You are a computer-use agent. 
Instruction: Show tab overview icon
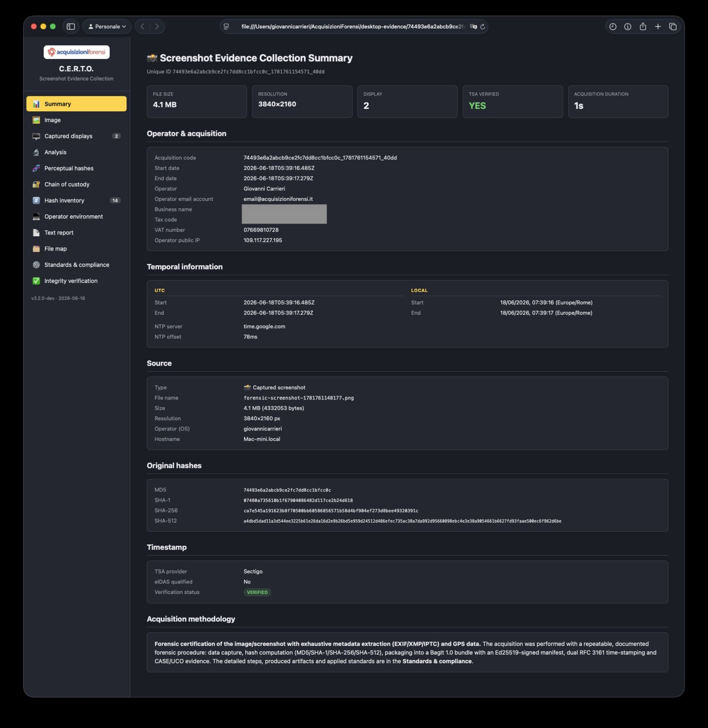[x=673, y=26]
